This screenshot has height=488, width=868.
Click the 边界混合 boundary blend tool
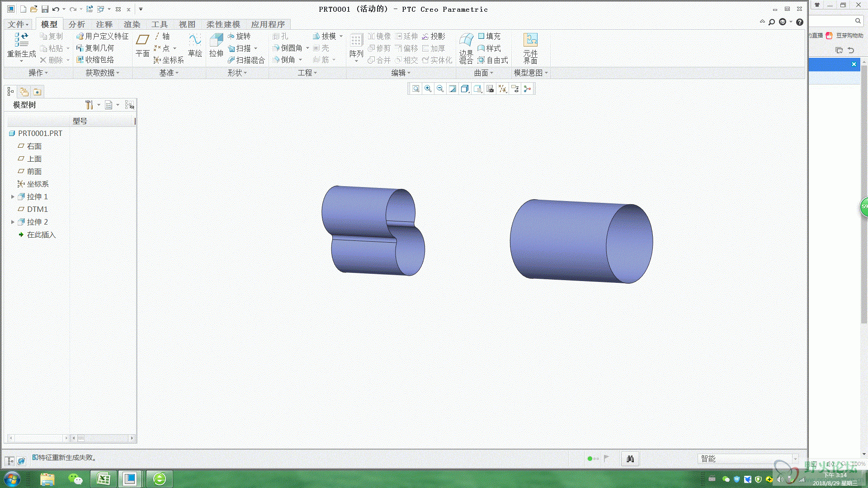click(x=466, y=48)
